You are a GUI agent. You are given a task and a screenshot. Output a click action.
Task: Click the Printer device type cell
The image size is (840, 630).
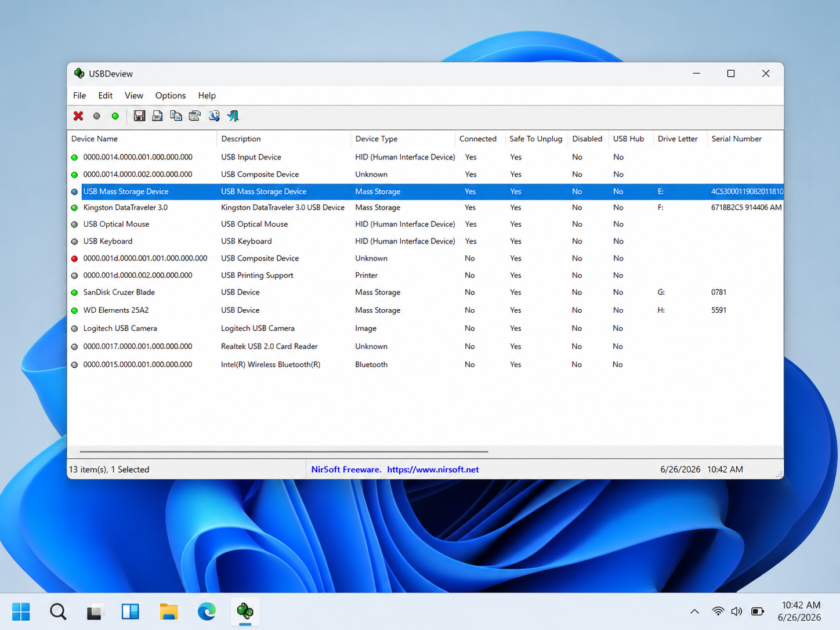click(367, 276)
